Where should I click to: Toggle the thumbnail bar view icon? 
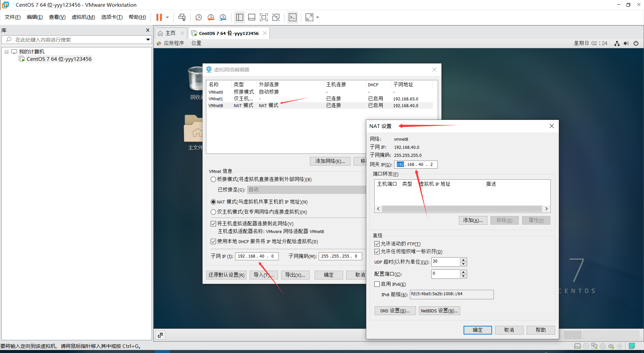pyautogui.click(x=252, y=17)
